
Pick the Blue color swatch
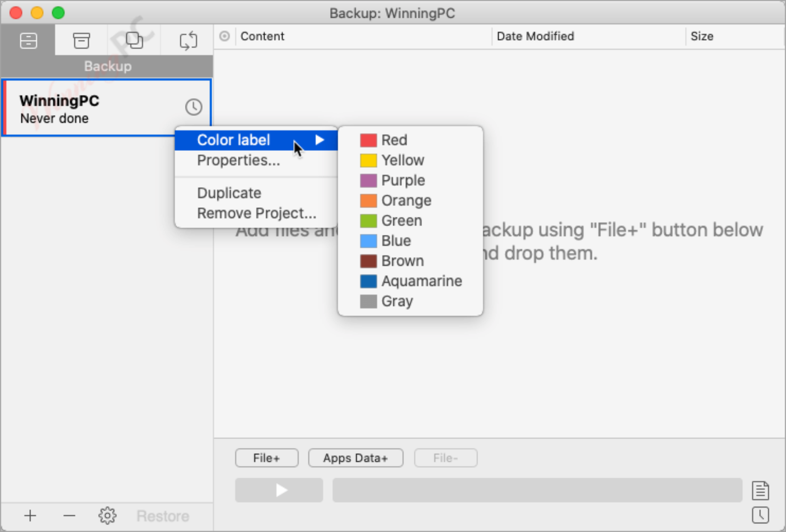pos(368,241)
